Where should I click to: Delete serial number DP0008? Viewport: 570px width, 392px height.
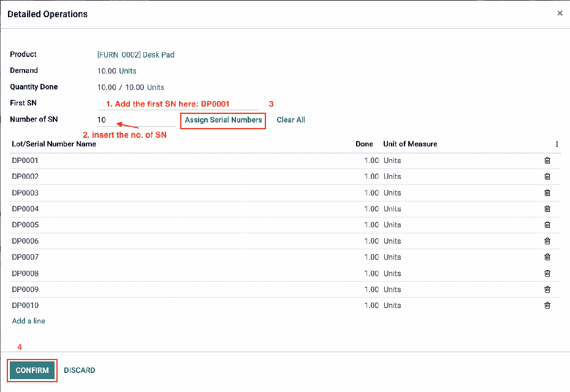[x=547, y=273]
